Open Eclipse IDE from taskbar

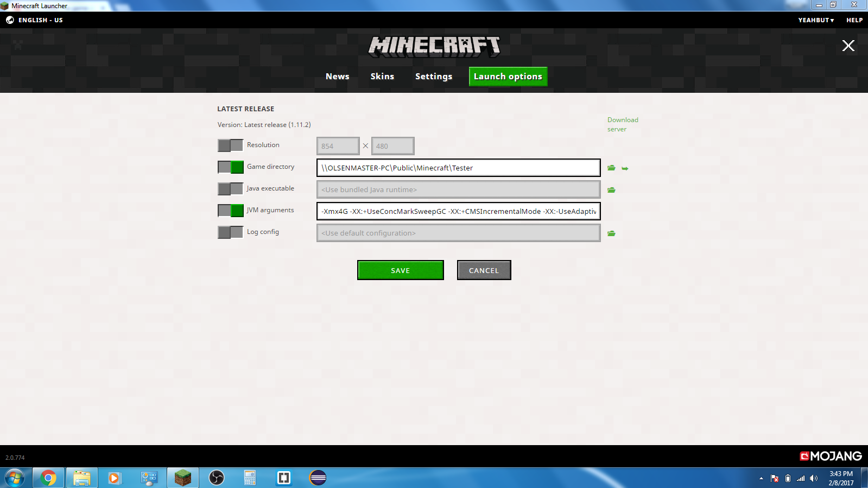(318, 478)
